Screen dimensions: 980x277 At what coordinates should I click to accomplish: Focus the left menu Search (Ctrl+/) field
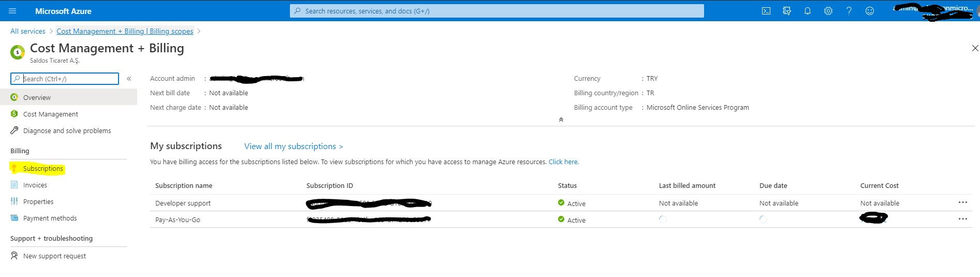click(x=65, y=79)
